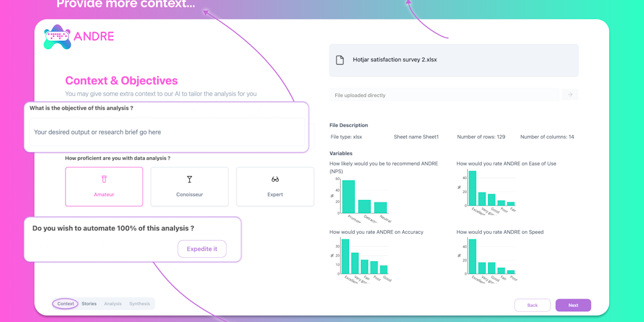Switch to the Context tab

coord(65,304)
